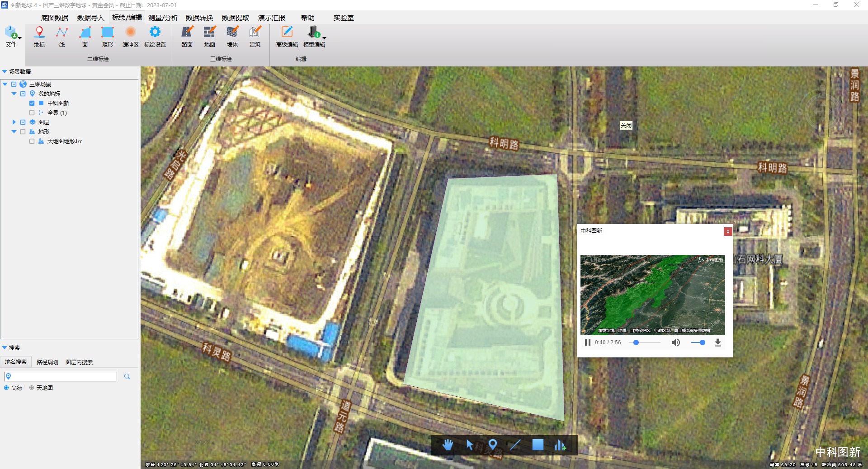Click the bar chart icon in map toolbar
Screen dimensions: 868x469
560,445
